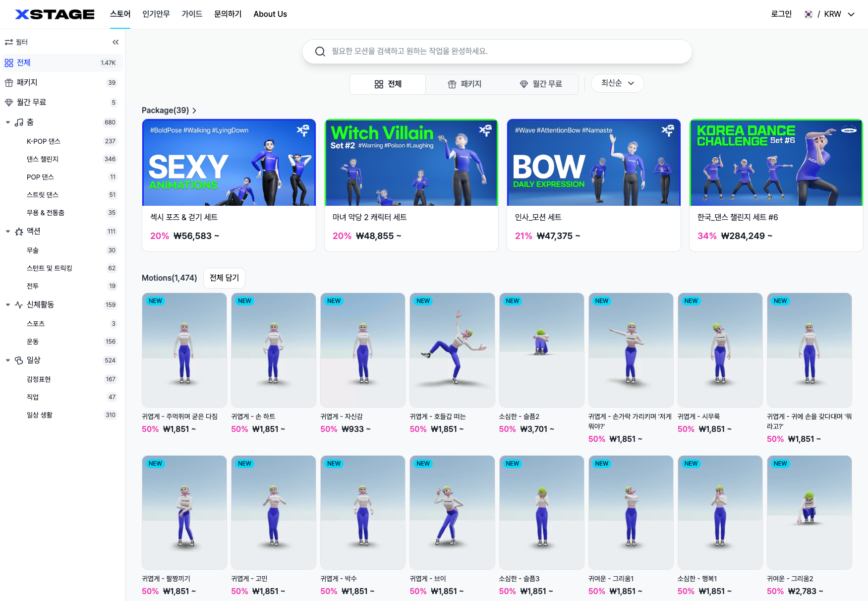Viewport: 868px width, 601px height.
Task: Click the 월간 무료 diamond sidebar icon
Action: (x=9, y=103)
